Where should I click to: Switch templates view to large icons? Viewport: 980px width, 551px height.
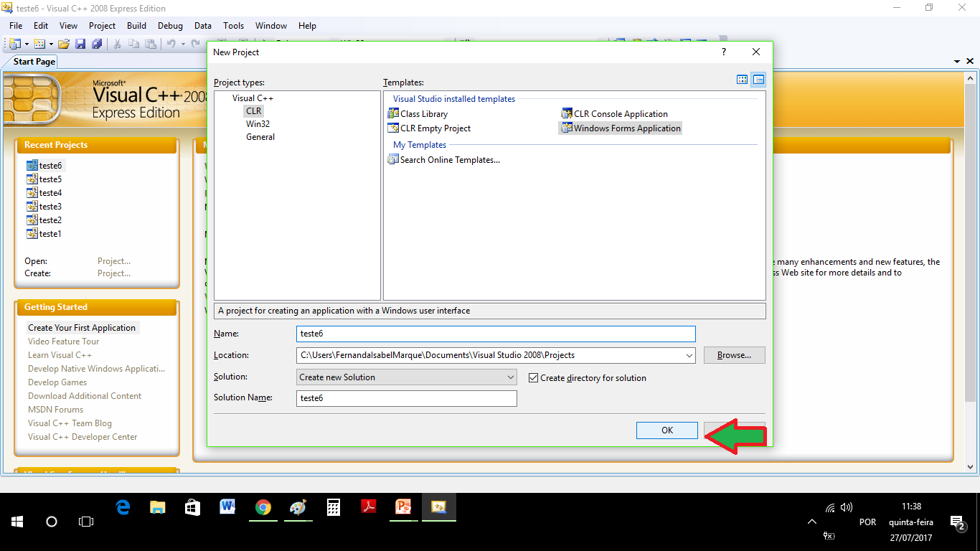tap(743, 80)
